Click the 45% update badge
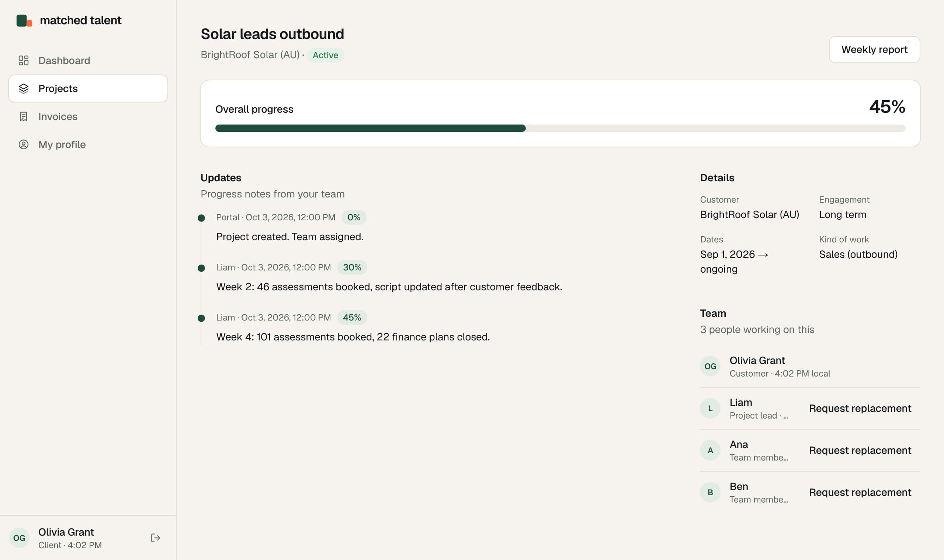The width and height of the screenshot is (944, 560). 352,317
